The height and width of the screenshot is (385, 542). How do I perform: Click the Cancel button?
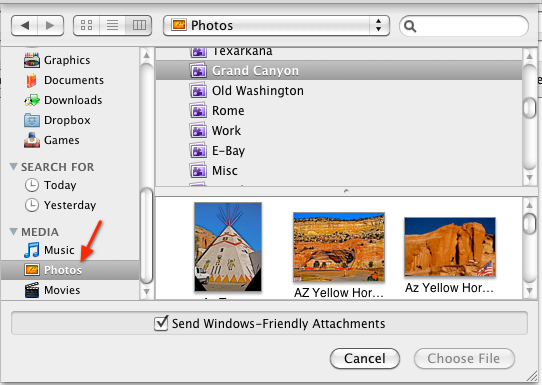point(365,358)
